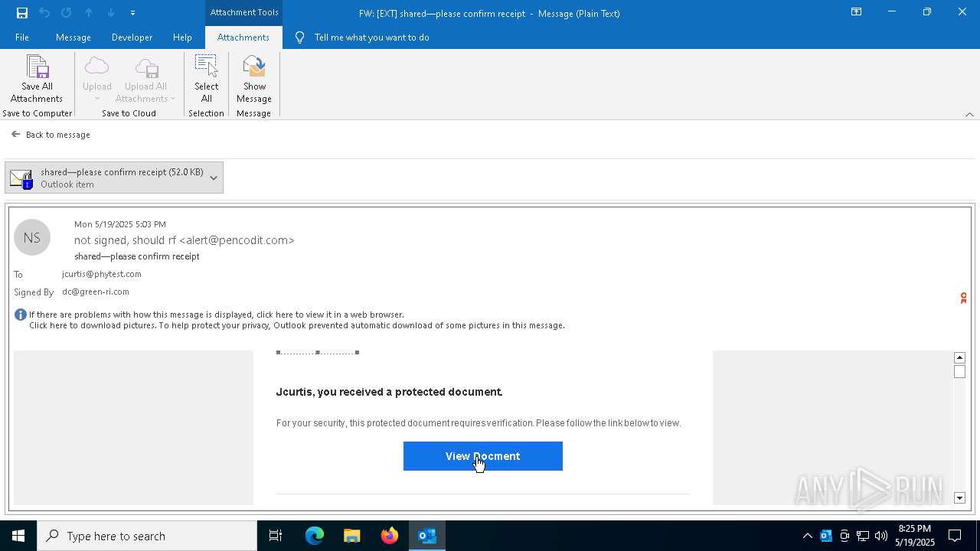
Task: Open Task View on taskbar
Action: click(276, 536)
